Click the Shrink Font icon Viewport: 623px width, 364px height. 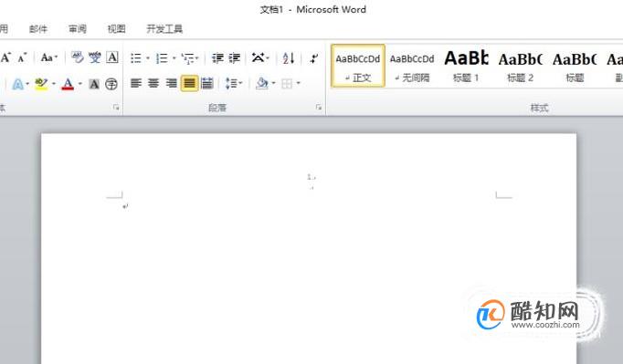(22, 58)
